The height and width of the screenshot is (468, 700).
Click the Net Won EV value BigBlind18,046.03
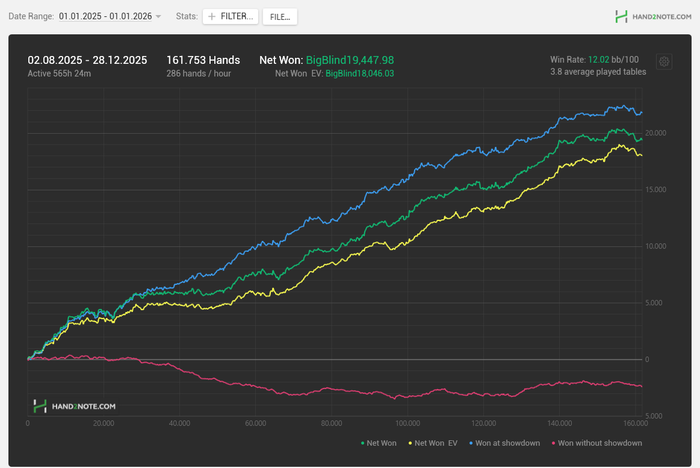360,74
